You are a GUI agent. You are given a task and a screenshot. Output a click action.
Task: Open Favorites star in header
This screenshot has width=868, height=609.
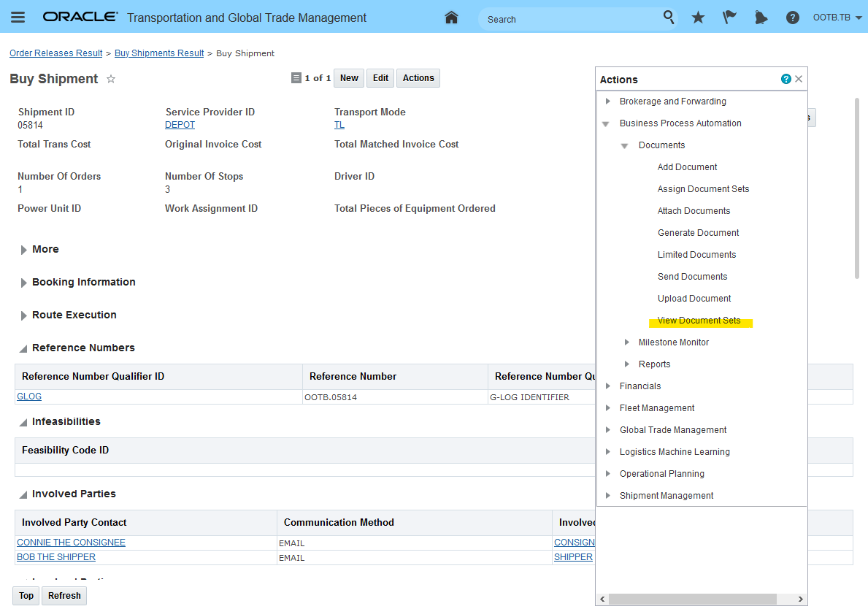[x=698, y=18]
